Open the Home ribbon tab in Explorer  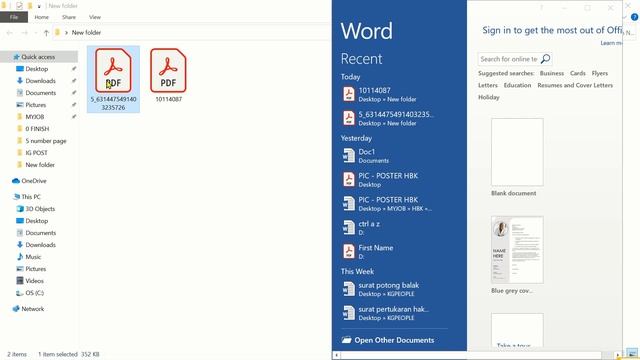click(42, 17)
